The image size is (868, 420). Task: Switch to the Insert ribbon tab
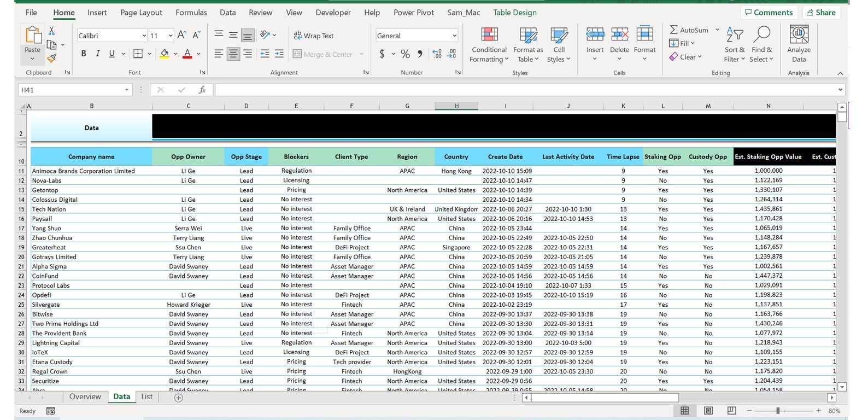[x=97, y=13]
